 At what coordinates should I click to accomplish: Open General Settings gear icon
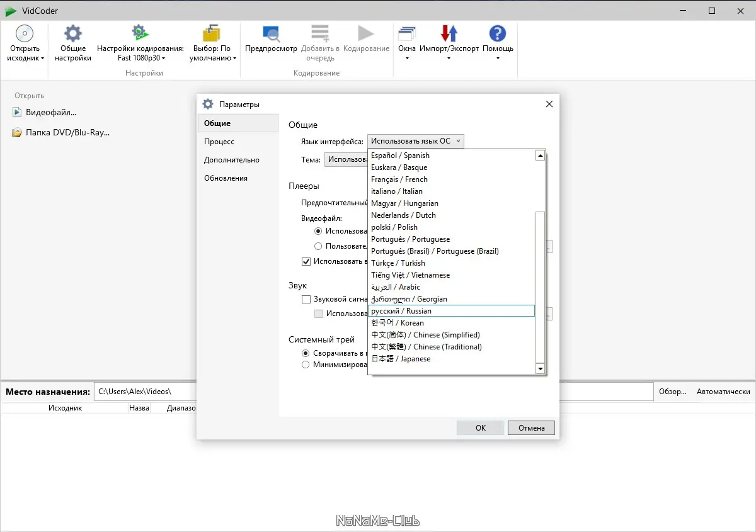[x=73, y=33]
